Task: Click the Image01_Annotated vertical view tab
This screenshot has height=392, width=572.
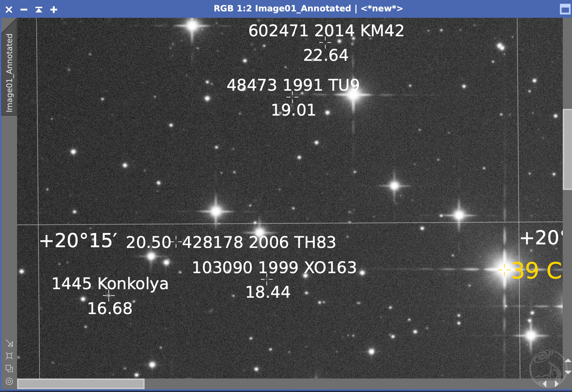Action: (9, 73)
